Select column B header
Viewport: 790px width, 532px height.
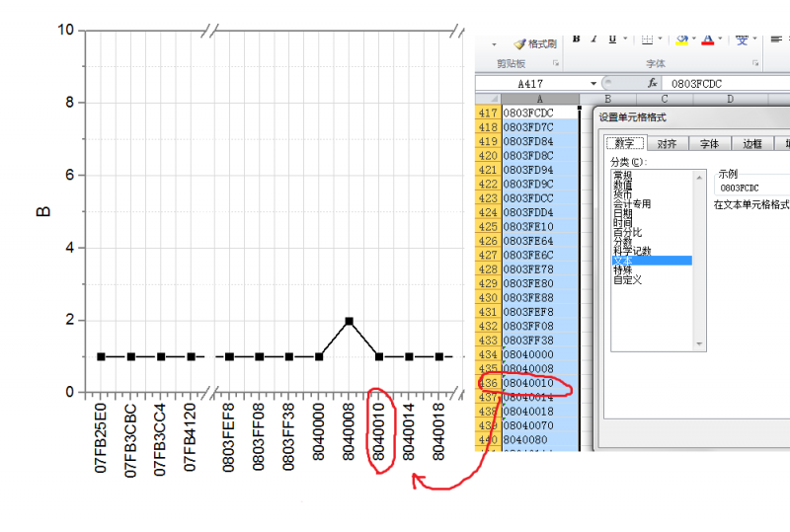point(607,99)
